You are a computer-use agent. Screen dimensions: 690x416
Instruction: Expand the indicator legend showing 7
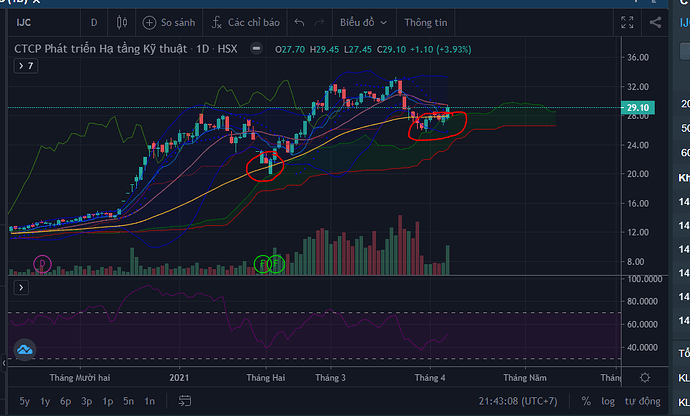24,65
